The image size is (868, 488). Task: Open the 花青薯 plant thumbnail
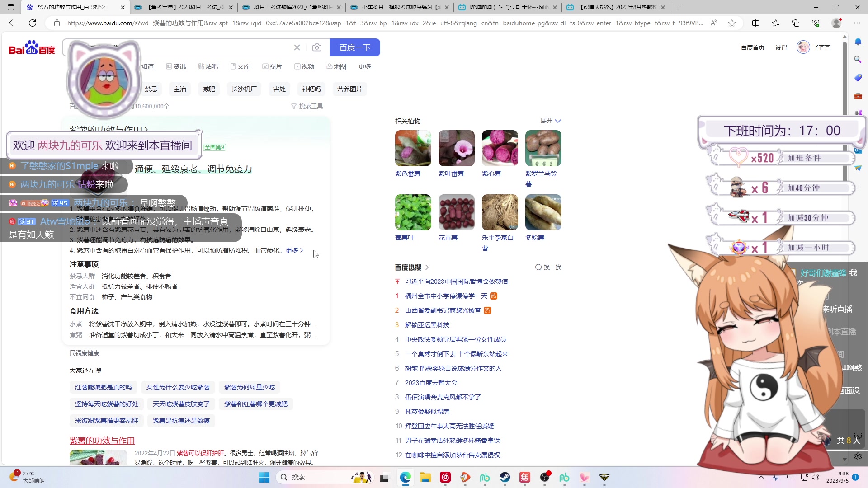click(x=457, y=212)
